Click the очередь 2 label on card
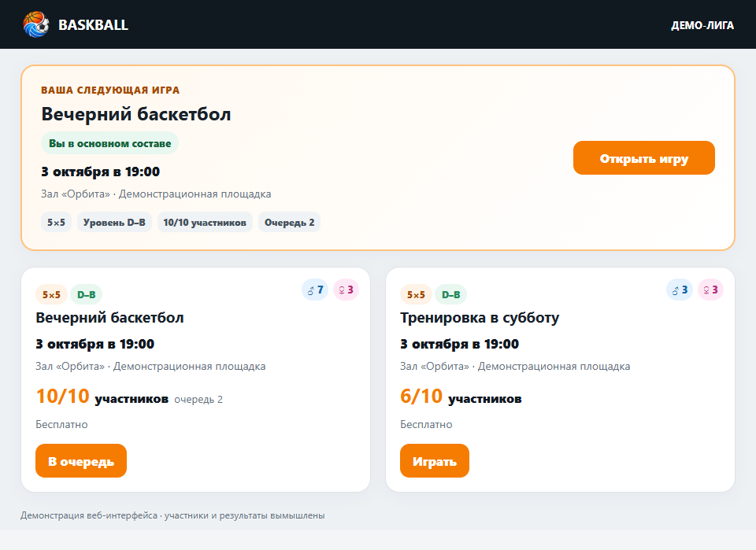 point(198,399)
